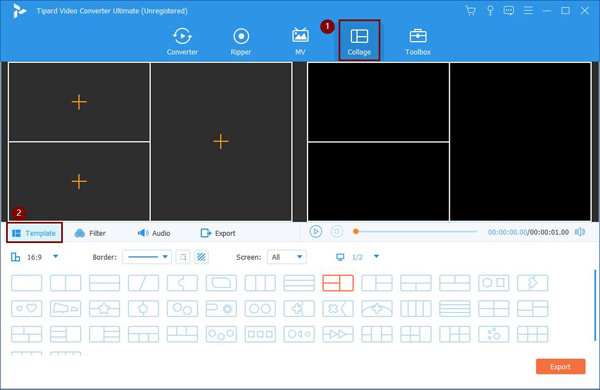Viewport: 600px width, 390px height.
Task: Switch to the Audio tab
Action: point(154,233)
